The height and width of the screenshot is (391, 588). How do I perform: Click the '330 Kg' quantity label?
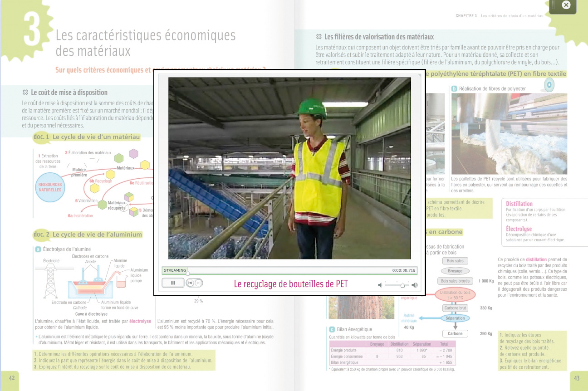click(486, 308)
